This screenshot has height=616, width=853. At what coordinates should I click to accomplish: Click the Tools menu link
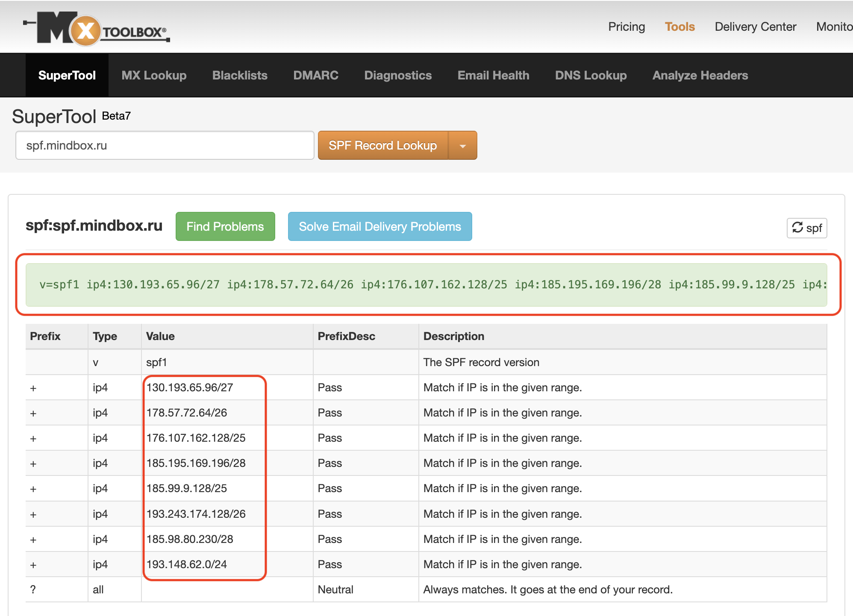(x=679, y=26)
